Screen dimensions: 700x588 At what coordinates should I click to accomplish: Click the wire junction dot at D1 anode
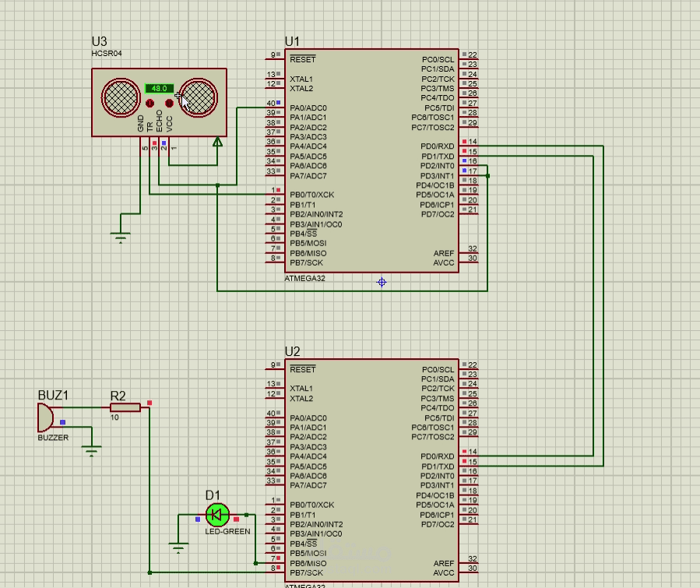246,515
